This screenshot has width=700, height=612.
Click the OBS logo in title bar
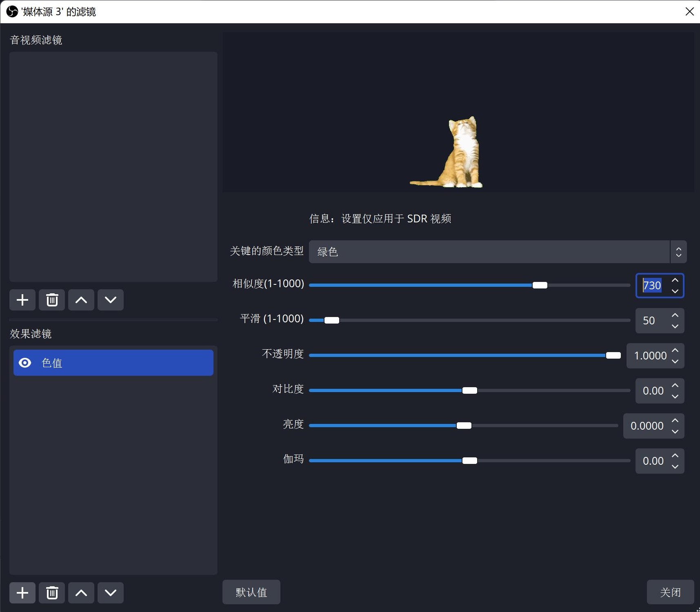(12, 11)
